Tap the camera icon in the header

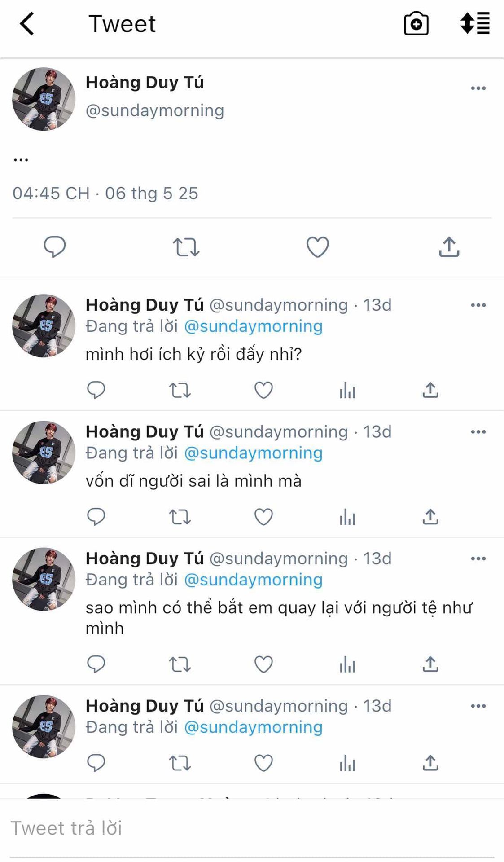(x=416, y=24)
